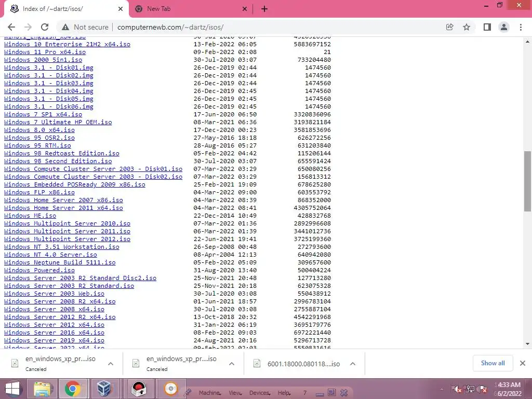Open the View menu
The height and width of the screenshot is (399, 532).
point(235,393)
